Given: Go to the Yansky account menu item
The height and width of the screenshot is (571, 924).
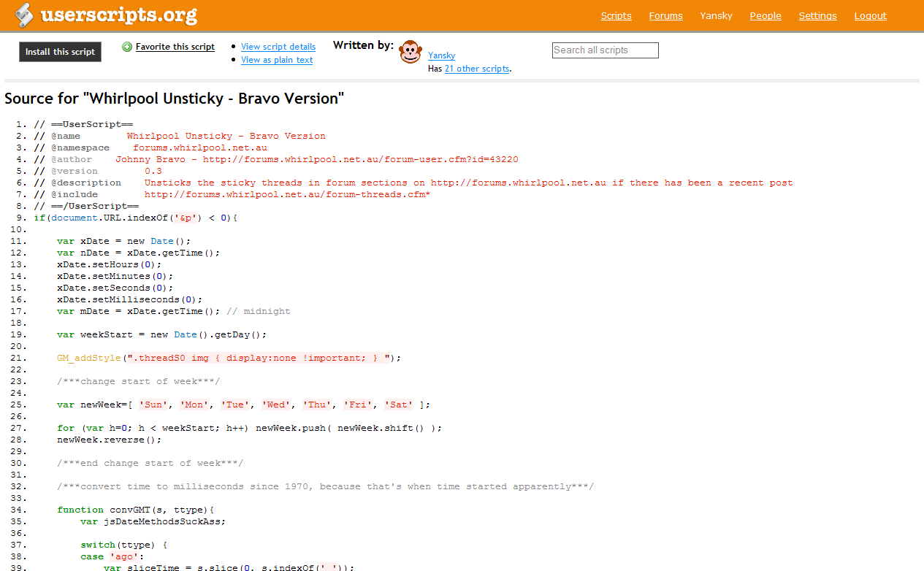Looking at the screenshot, I should 716,16.
